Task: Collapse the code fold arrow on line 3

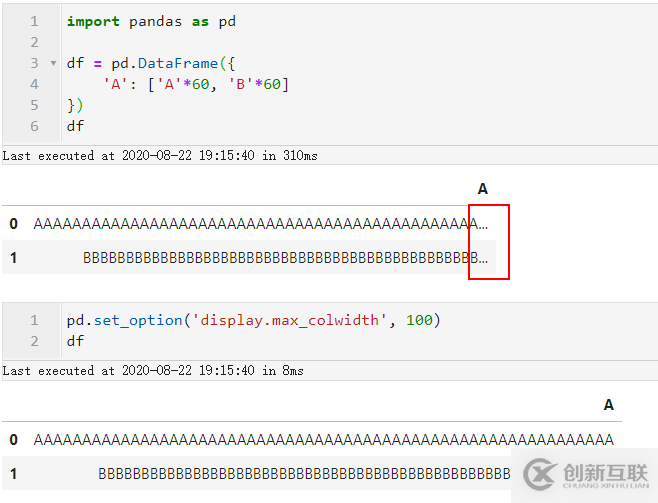Action: coord(53,64)
